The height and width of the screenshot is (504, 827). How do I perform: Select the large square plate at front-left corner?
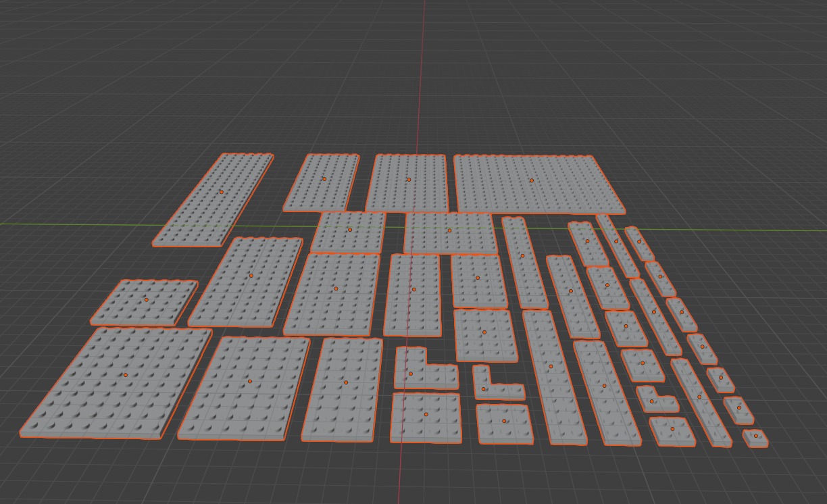(x=116, y=383)
